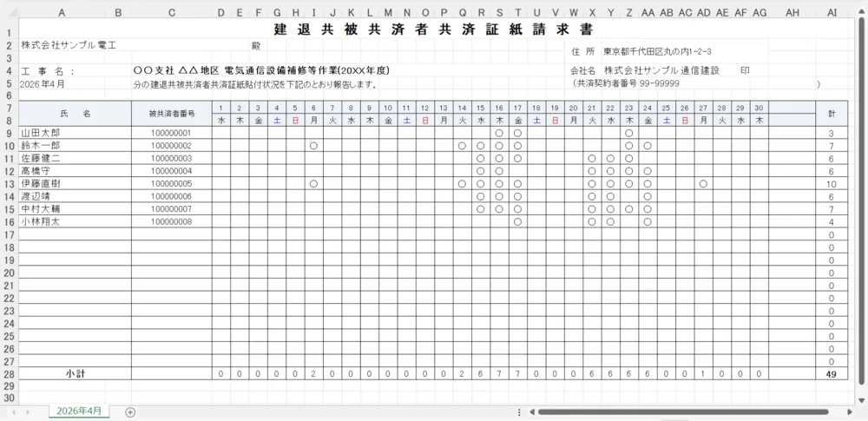Click the previous sheet navigation arrow
Image resolution: width=868 pixels, height=421 pixels.
[x=13, y=412]
